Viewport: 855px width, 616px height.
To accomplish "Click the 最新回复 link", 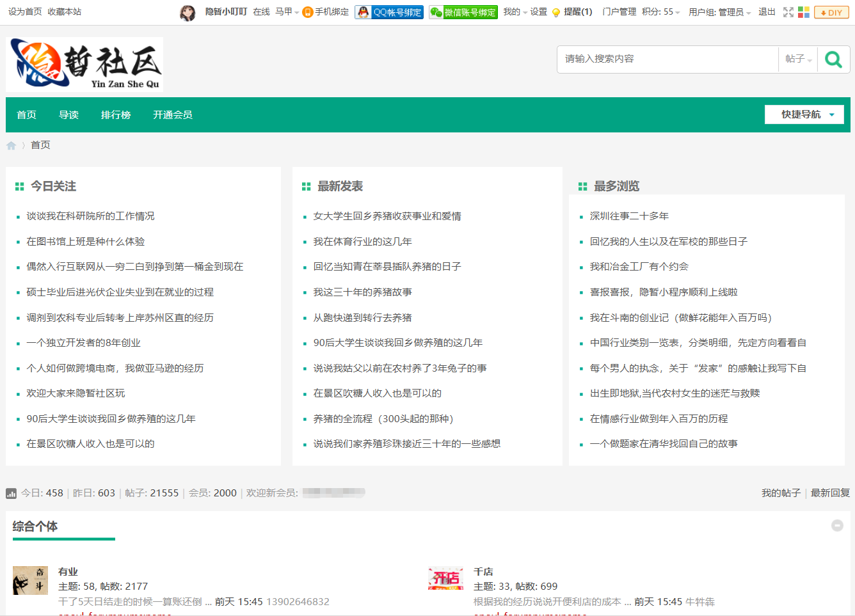I will (x=830, y=493).
